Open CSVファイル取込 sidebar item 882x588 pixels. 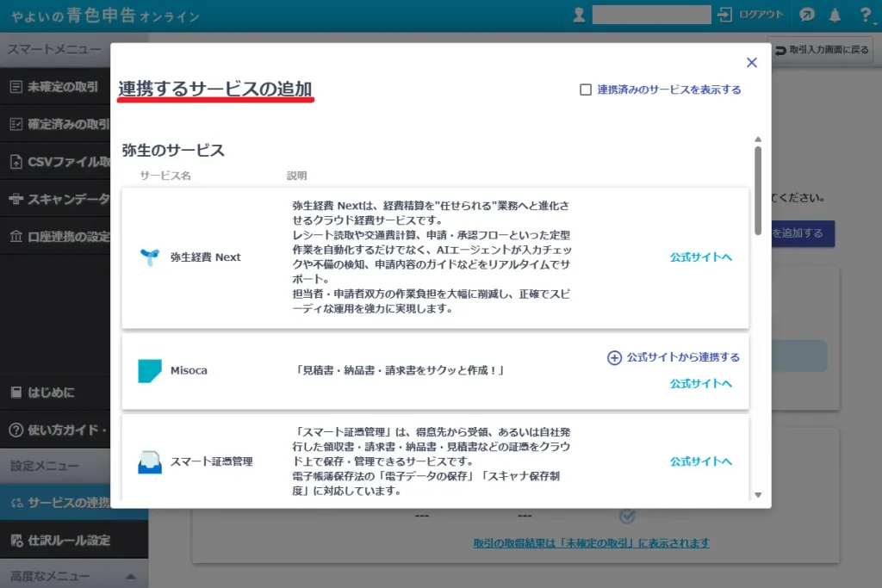[55, 162]
